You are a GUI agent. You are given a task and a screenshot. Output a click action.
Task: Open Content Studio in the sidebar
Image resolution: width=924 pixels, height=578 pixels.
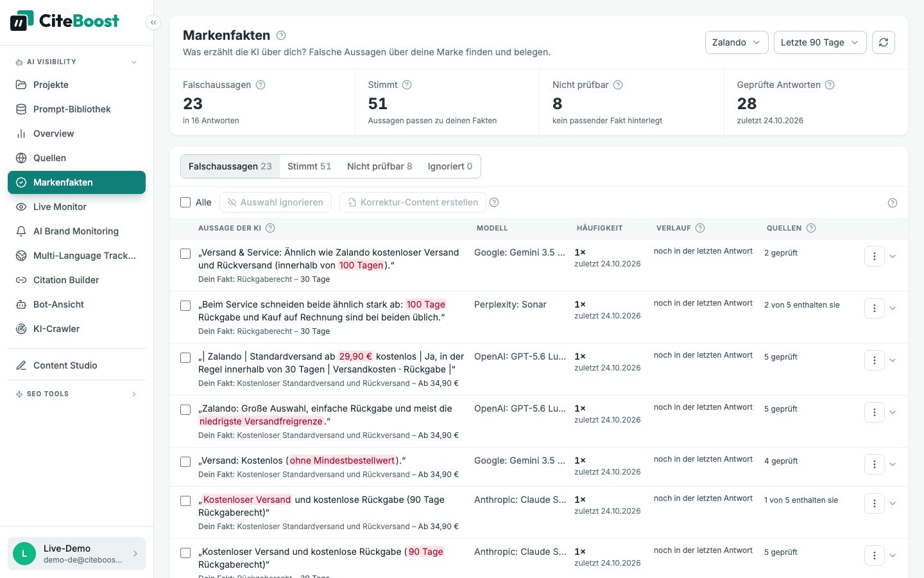(76, 365)
